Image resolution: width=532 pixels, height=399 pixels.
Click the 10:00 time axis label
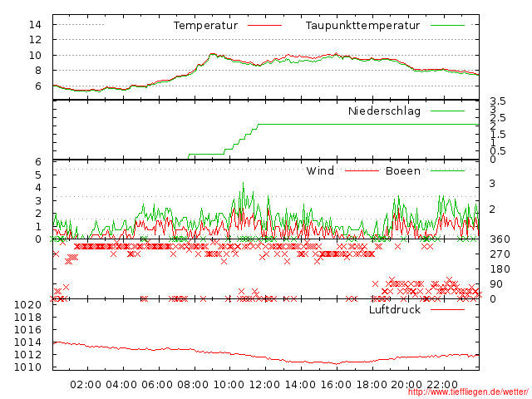pos(229,385)
